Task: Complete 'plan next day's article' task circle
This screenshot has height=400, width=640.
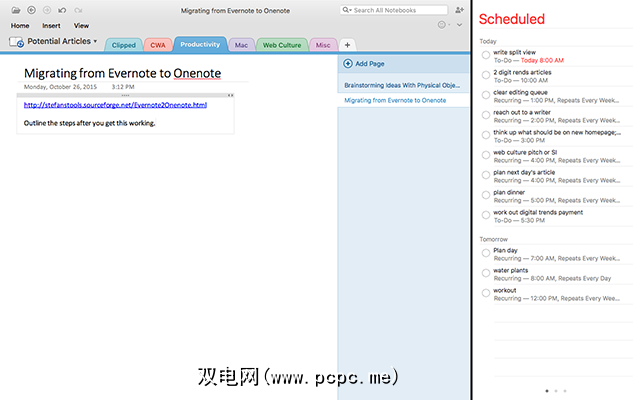Action: (486, 175)
